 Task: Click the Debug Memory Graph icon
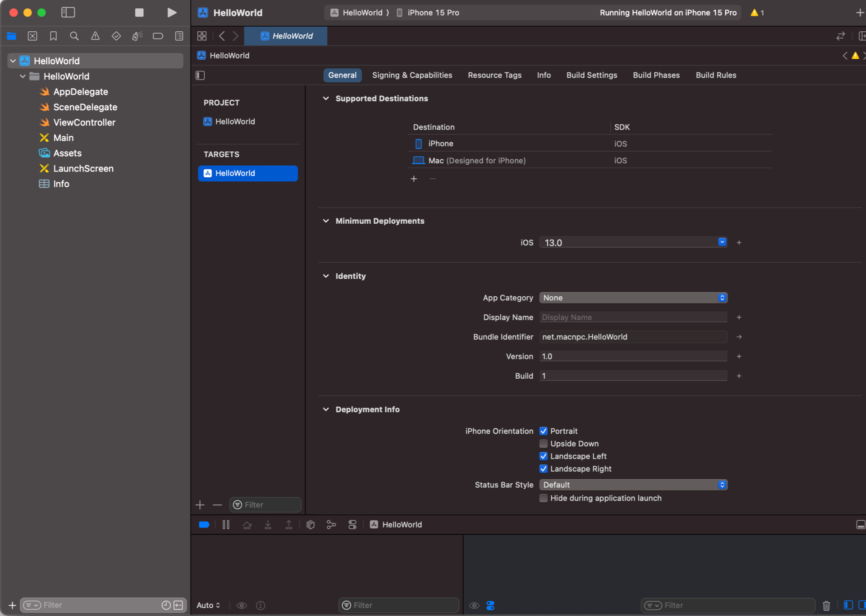coord(331,525)
